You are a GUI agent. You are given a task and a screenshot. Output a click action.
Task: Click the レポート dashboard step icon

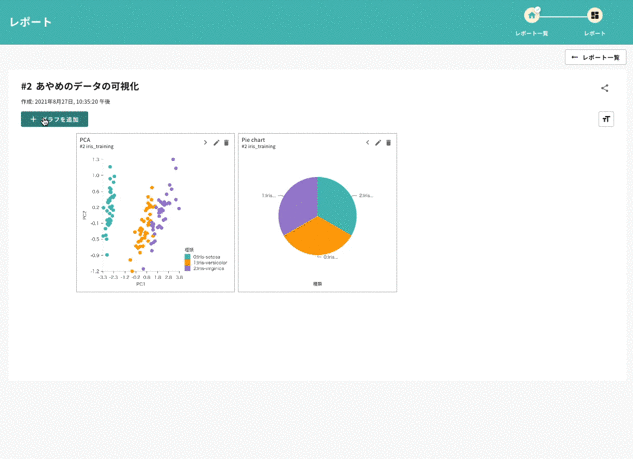[x=595, y=15]
